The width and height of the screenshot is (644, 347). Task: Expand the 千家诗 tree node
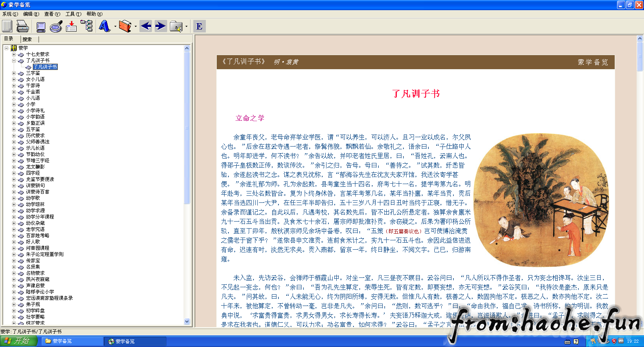[x=14, y=86]
